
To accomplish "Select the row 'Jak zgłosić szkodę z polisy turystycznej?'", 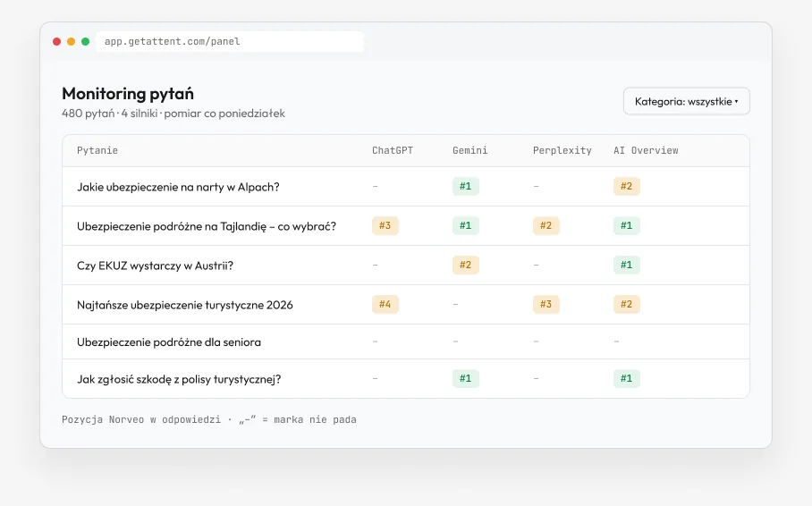I will (406, 378).
